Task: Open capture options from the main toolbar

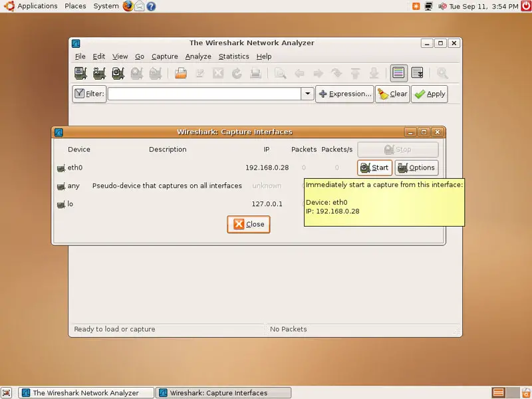Action: click(99, 73)
